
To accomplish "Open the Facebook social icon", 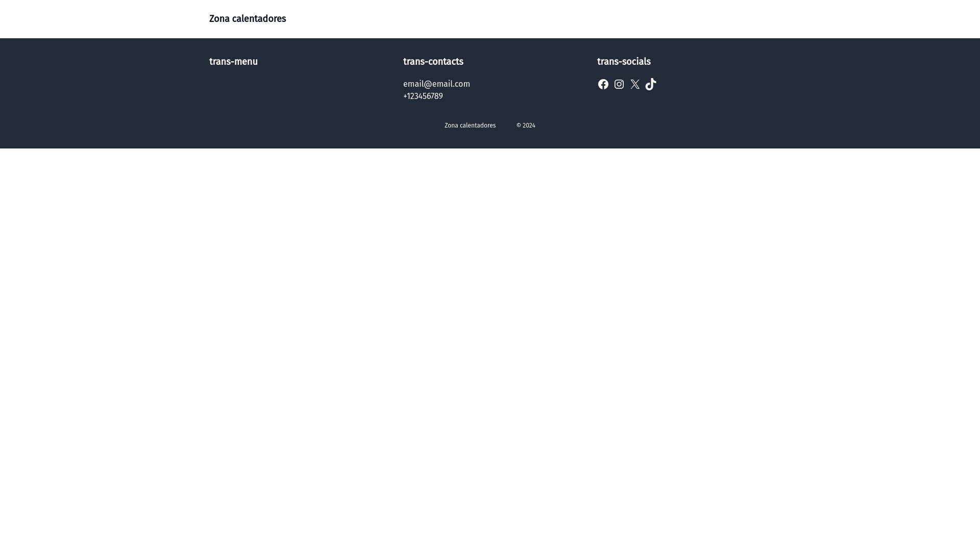I will [x=603, y=84].
